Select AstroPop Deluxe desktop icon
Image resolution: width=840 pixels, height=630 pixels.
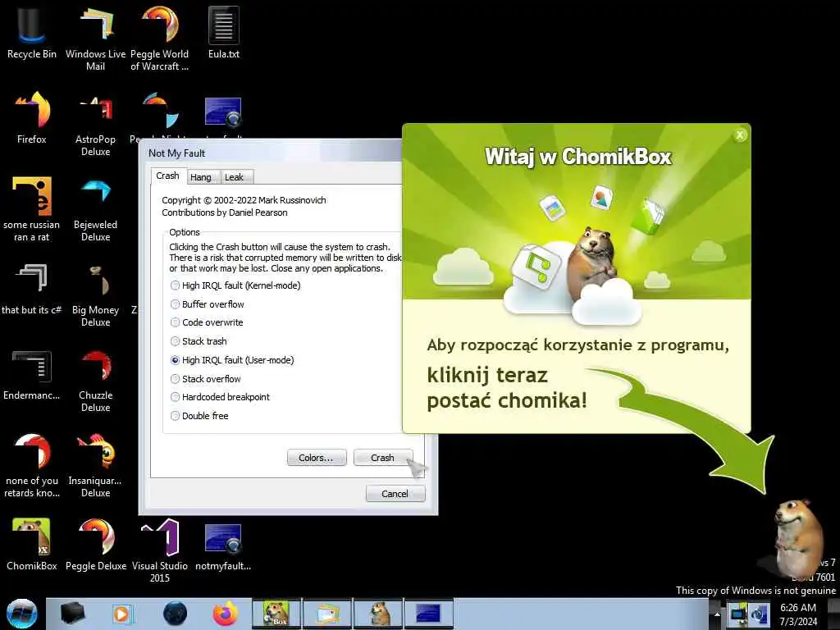pyautogui.click(x=95, y=125)
